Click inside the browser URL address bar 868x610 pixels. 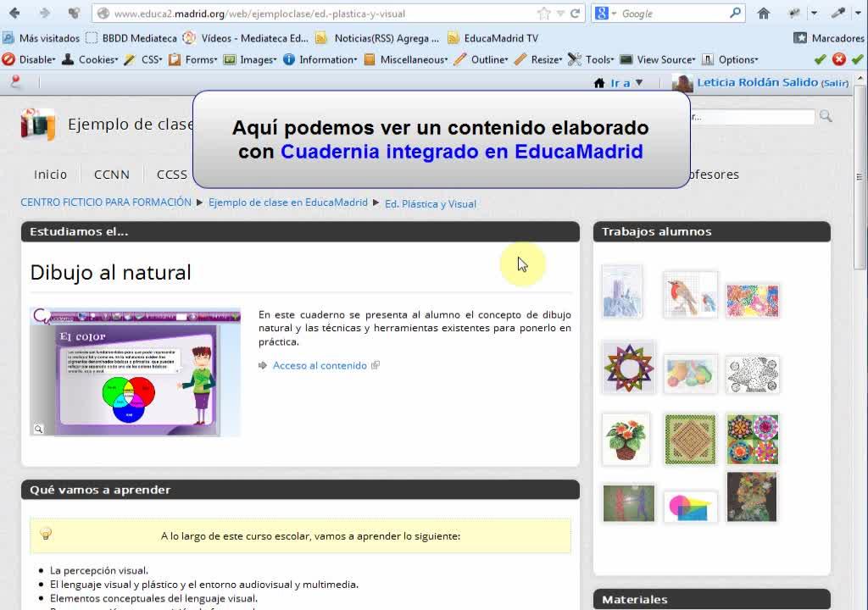click(x=322, y=14)
